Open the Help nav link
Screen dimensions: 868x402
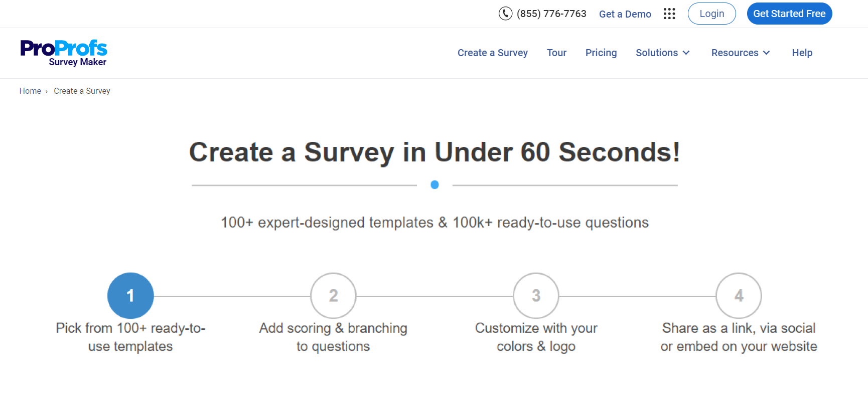(802, 53)
